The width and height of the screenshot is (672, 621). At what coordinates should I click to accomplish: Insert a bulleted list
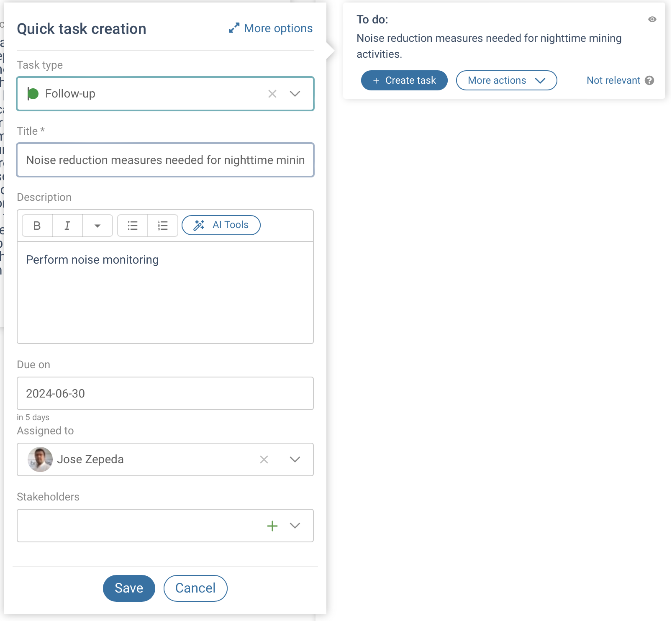pos(133,226)
